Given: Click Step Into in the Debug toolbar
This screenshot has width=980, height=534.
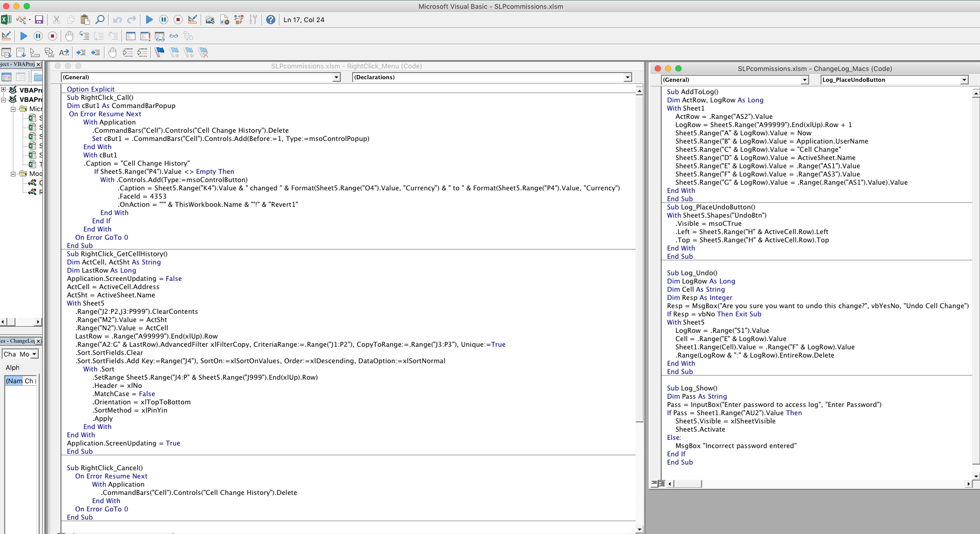Looking at the screenshot, I should [x=84, y=36].
